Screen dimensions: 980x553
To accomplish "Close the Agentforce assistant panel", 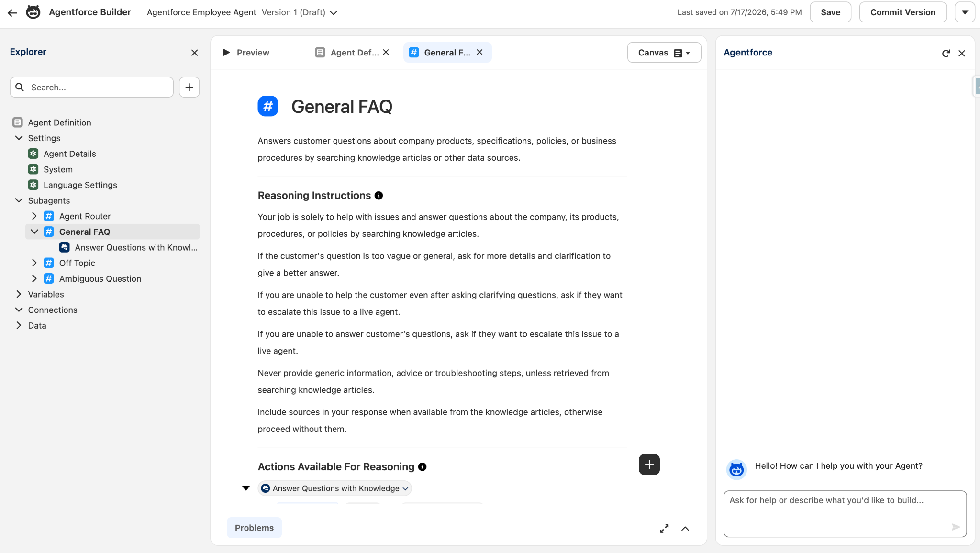I will pyautogui.click(x=962, y=53).
